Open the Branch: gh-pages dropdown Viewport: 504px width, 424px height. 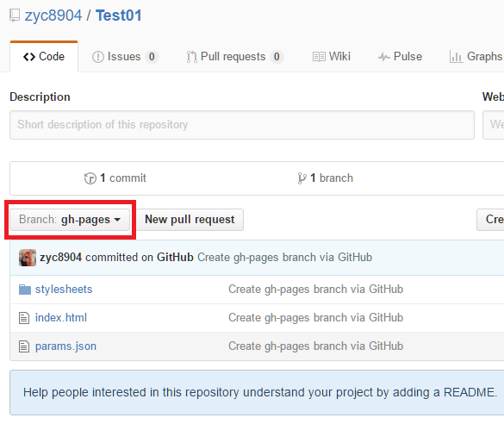(70, 220)
